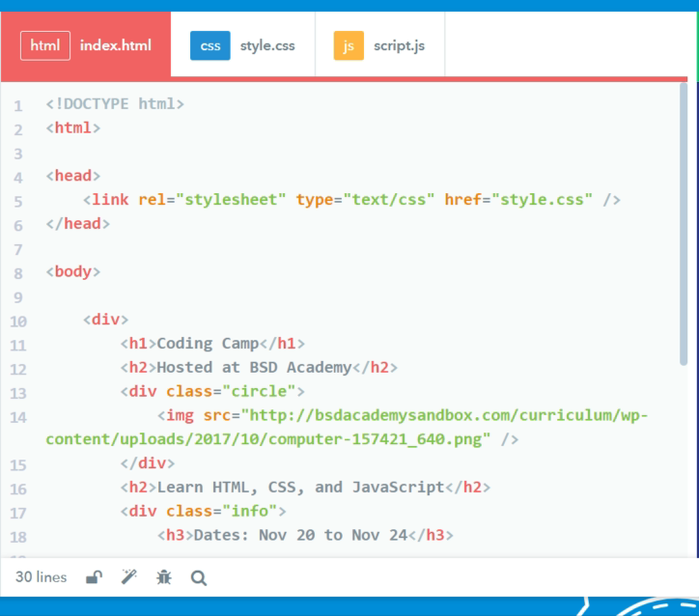Click the '30 lines' status text
Viewport: 699px width, 616px height.
[x=41, y=577]
